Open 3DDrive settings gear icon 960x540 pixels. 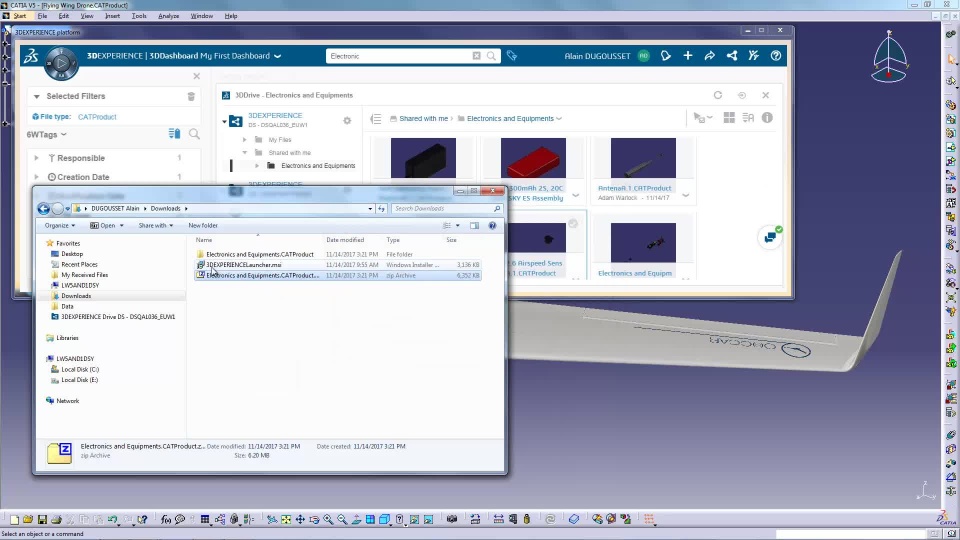(x=347, y=121)
